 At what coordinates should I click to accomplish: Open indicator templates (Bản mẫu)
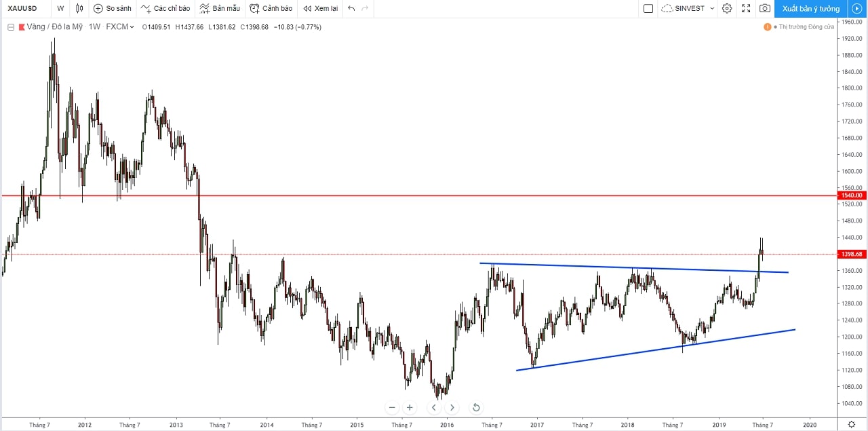(x=220, y=9)
